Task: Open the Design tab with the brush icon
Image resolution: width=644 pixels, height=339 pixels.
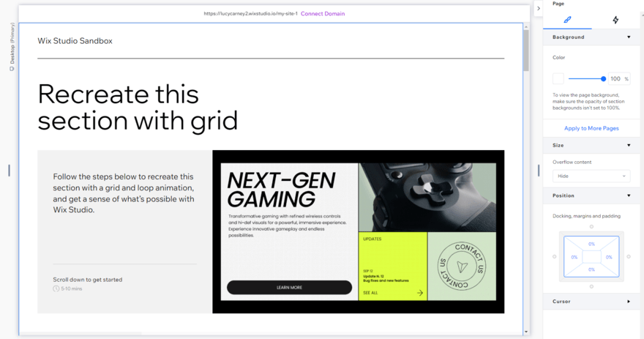Action: pos(567,20)
